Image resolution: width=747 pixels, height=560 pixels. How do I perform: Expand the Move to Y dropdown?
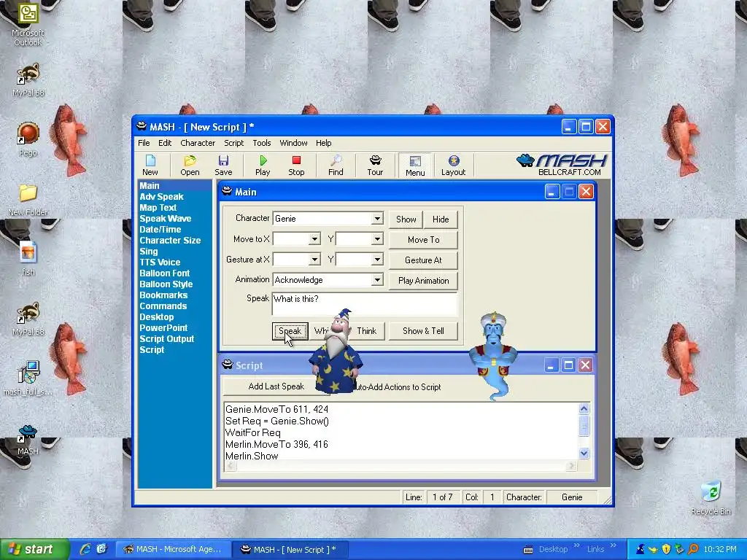click(377, 239)
